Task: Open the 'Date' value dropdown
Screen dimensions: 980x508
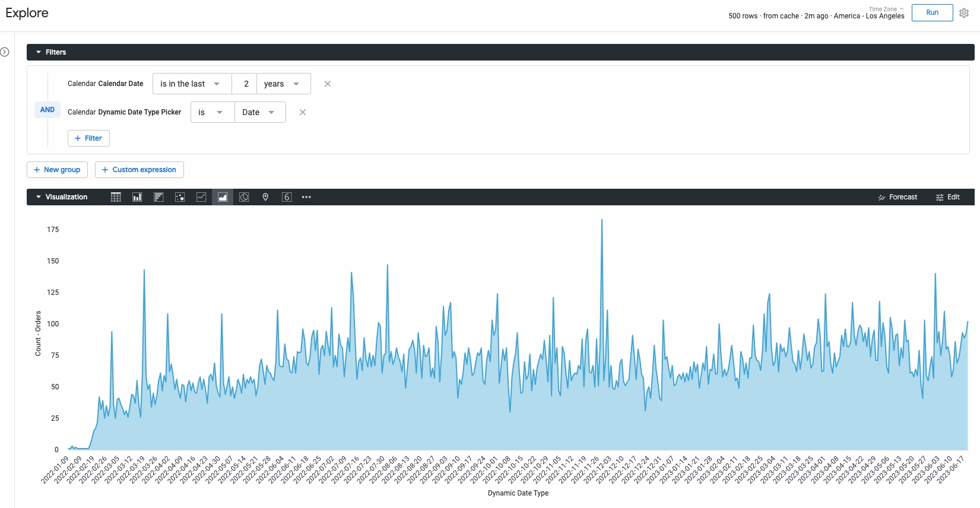Action: pyautogui.click(x=259, y=112)
